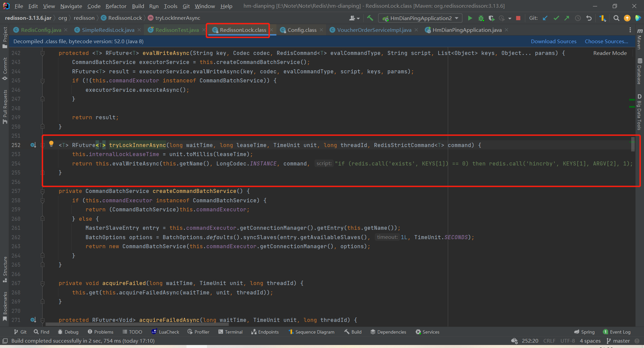The image size is (644, 348).
Task: Collapse the if block fold at 258
Action: (43, 200)
